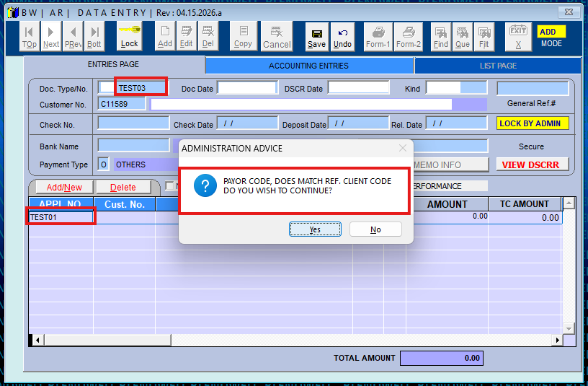Close the Administration Advice dialog
Image resolution: width=588 pixels, height=386 pixels.
click(403, 149)
